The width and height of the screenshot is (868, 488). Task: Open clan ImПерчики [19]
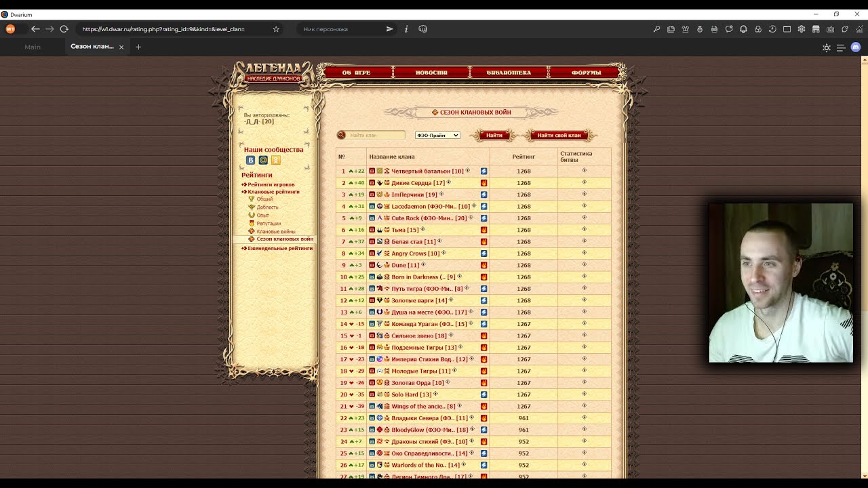414,195
